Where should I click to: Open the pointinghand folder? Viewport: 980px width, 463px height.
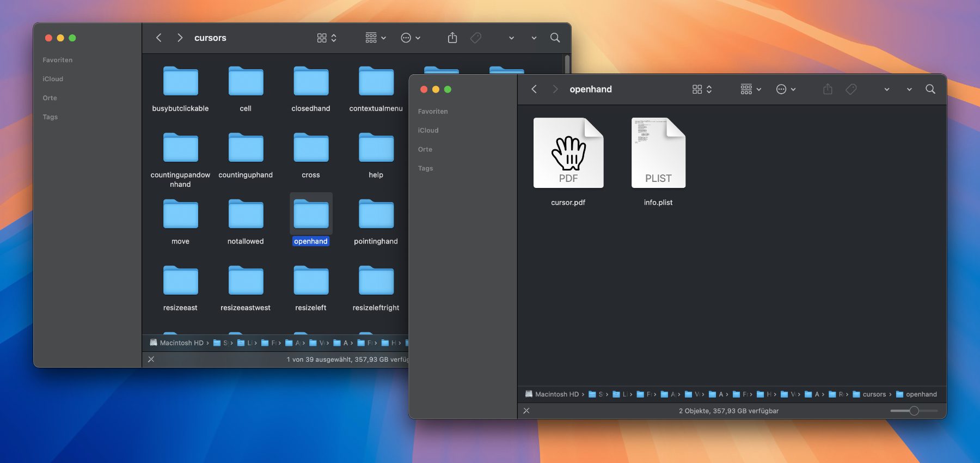pos(376,215)
